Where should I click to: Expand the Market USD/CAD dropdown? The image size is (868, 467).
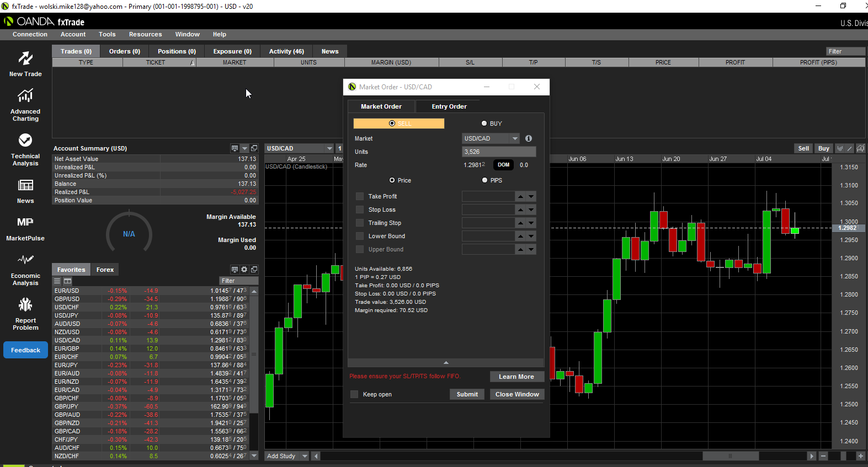[x=514, y=138]
